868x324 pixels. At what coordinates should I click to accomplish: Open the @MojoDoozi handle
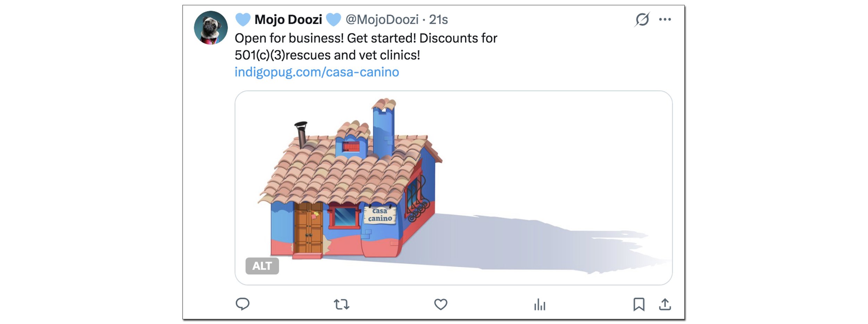click(x=382, y=19)
